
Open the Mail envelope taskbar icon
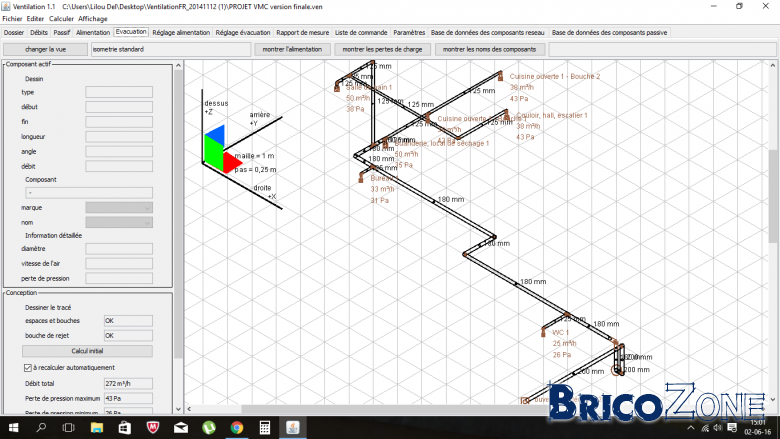pyautogui.click(x=181, y=428)
